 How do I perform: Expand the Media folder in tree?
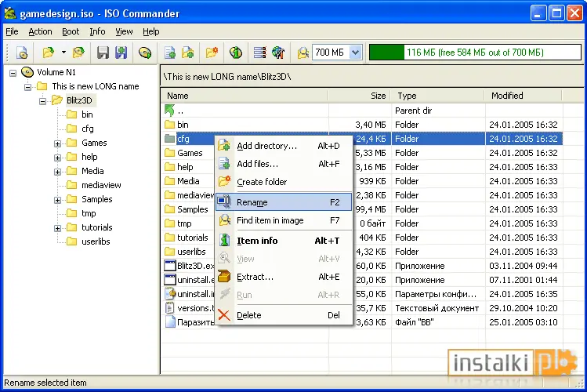coord(57,172)
